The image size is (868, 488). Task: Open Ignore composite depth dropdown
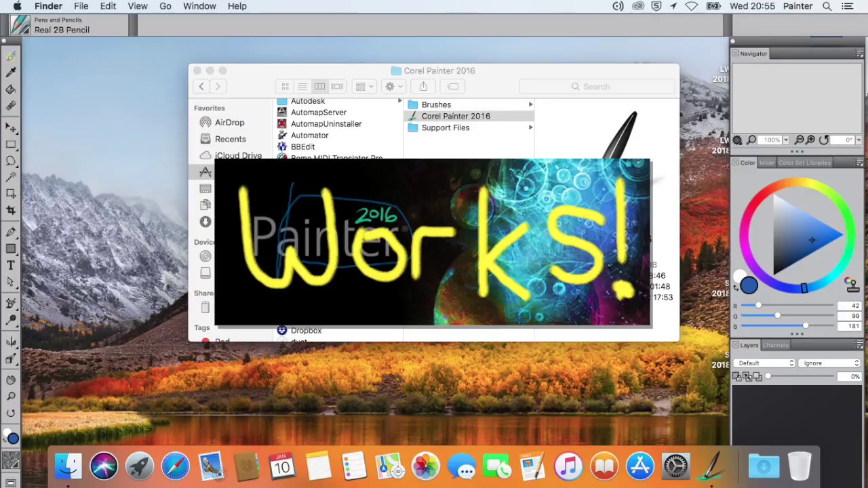(x=829, y=363)
